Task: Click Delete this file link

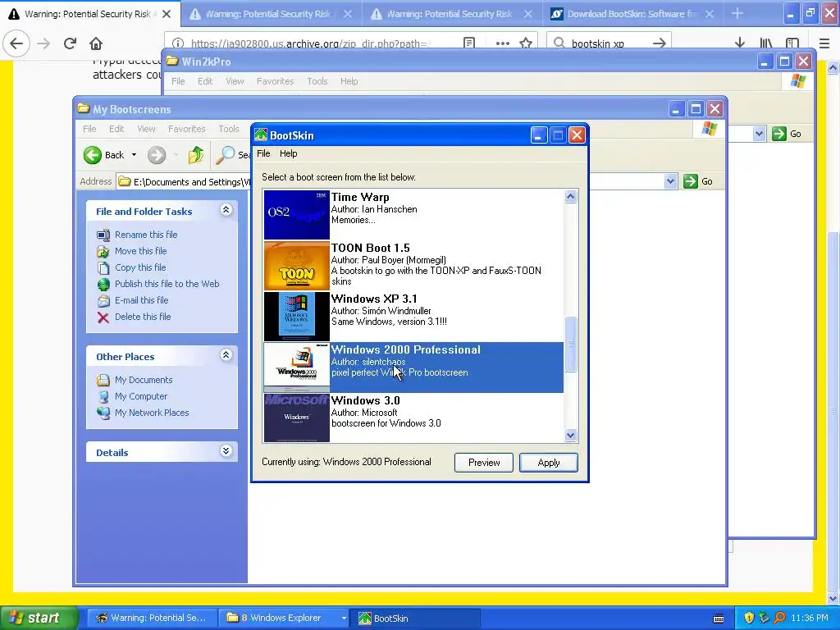Action: [143, 317]
